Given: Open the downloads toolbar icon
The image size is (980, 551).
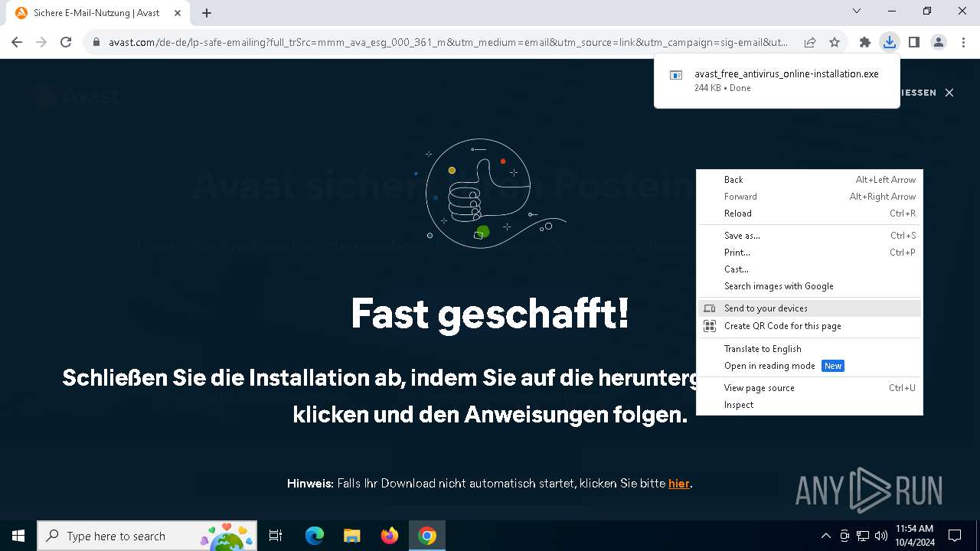Looking at the screenshot, I should [889, 43].
